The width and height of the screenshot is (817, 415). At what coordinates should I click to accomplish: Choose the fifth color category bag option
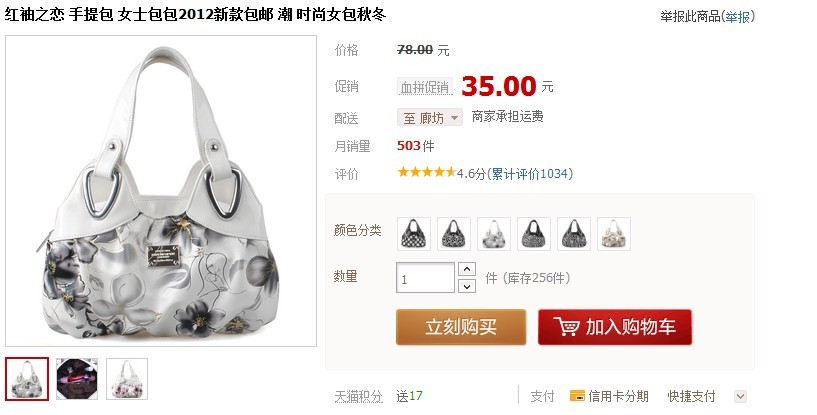[x=574, y=234]
